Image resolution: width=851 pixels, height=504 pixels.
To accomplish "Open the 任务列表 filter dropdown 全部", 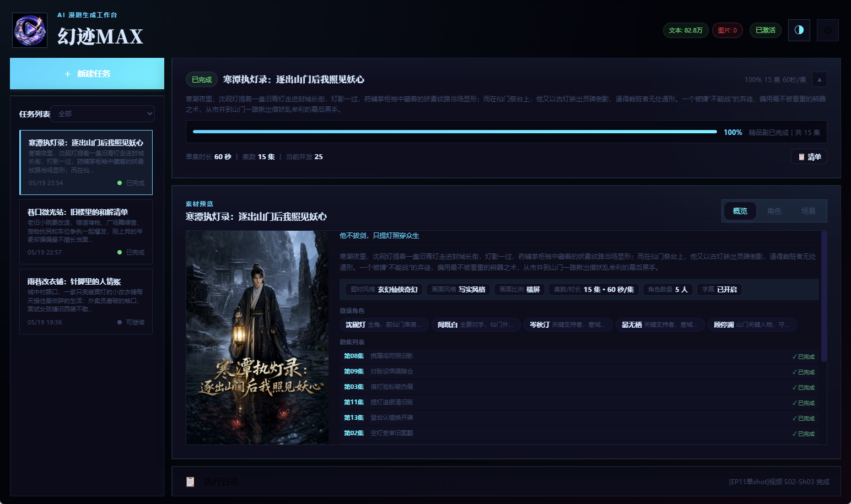I will coord(103,113).
